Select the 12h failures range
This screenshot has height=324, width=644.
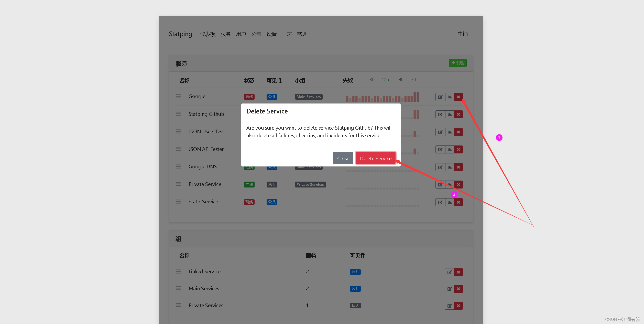(x=385, y=80)
